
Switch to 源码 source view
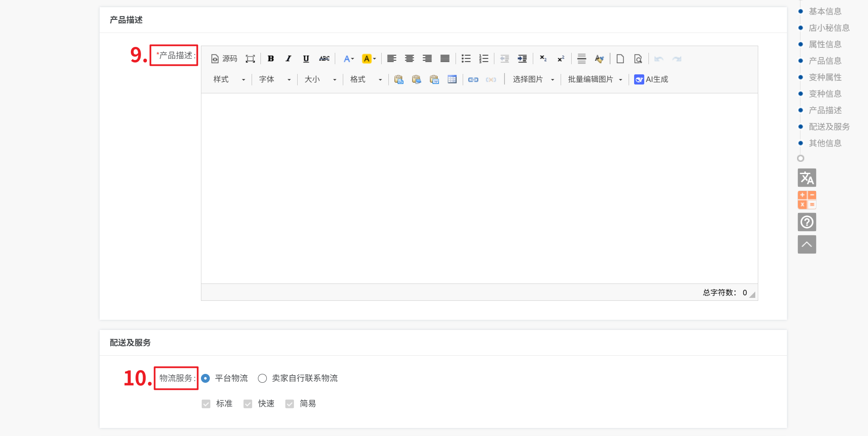pyautogui.click(x=224, y=59)
